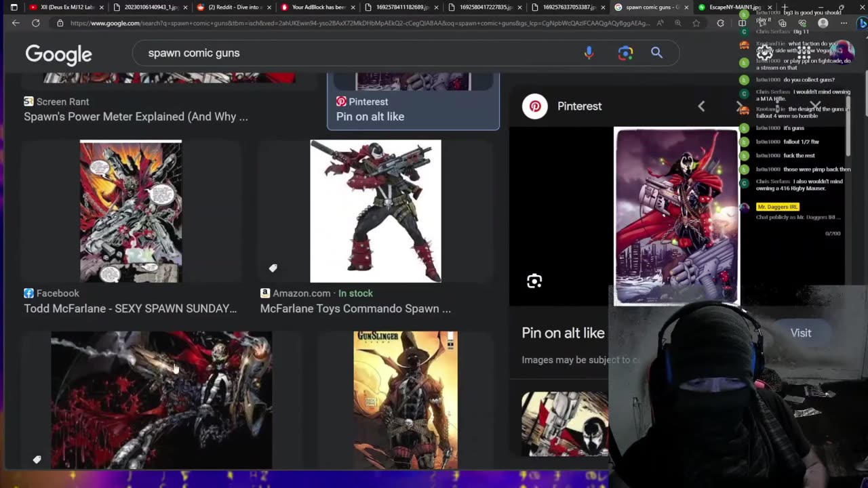The image size is (868, 488).
Task: Click chat message "it's guns"
Action: 793,128
